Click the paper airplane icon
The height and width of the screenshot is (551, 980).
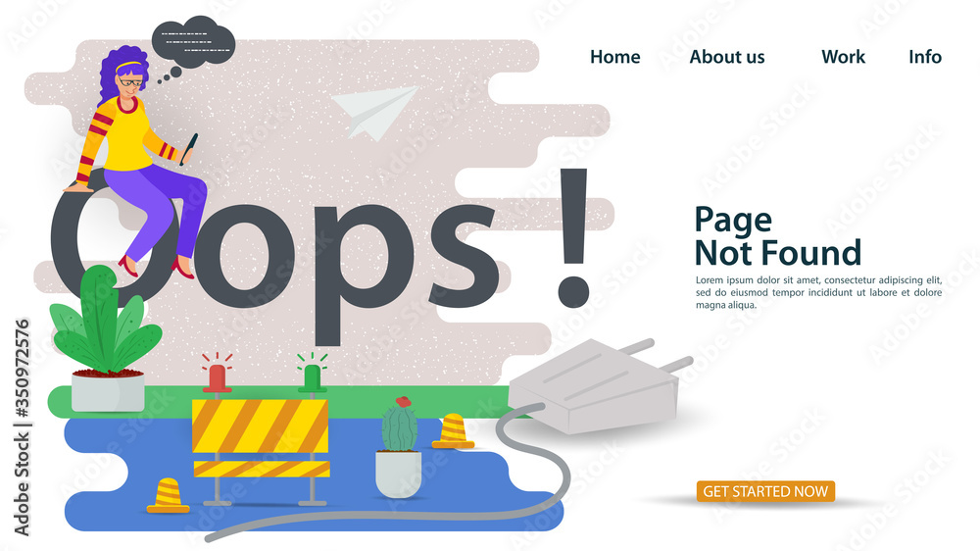pos(373,113)
